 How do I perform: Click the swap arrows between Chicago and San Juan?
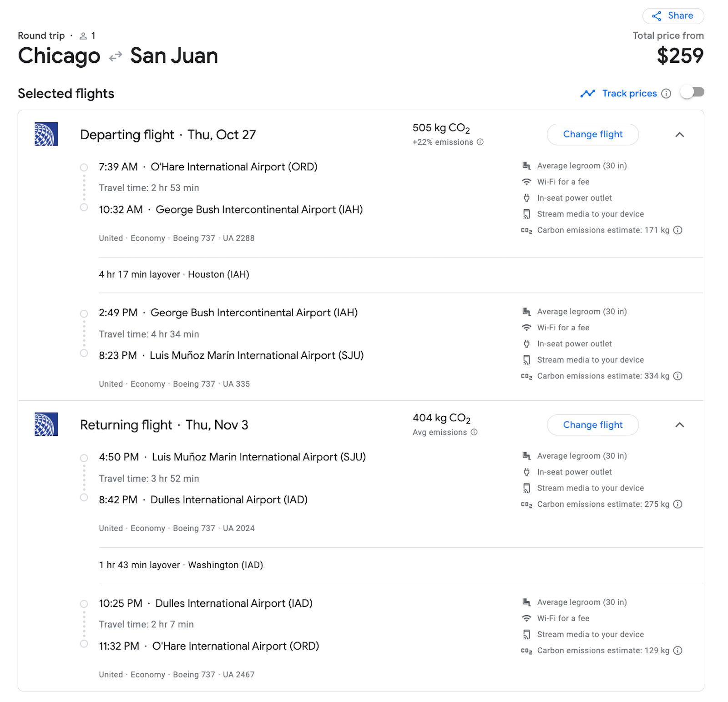pos(115,56)
